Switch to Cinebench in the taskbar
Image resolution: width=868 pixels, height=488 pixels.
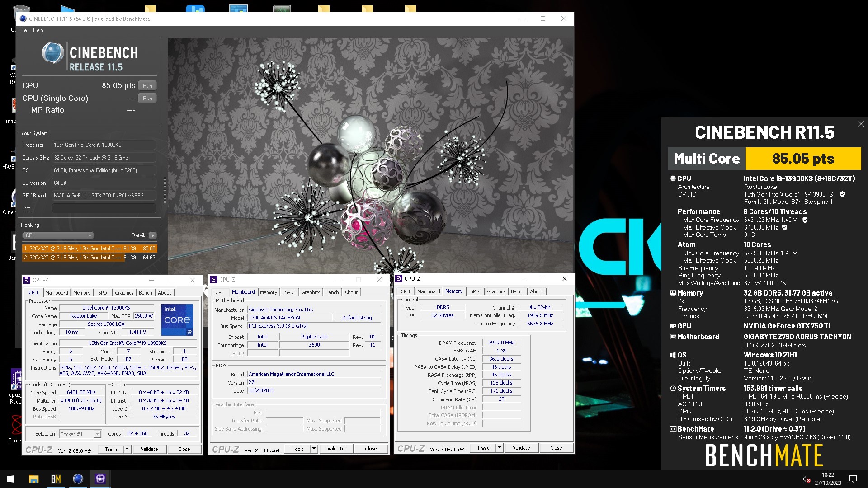click(78, 479)
